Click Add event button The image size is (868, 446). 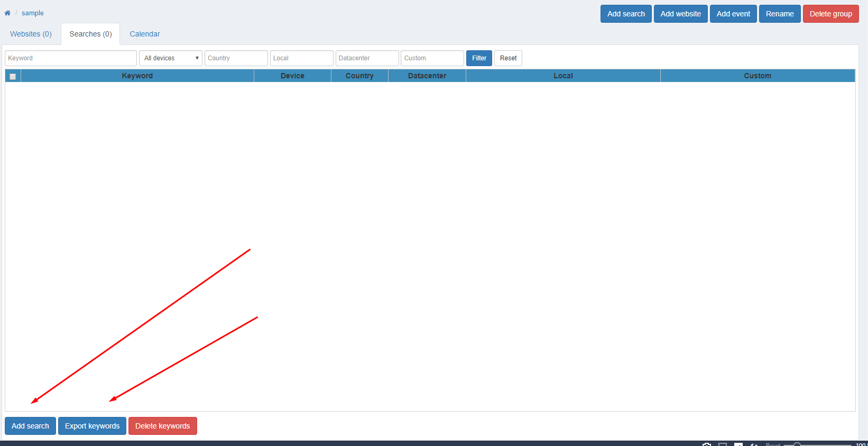click(x=733, y=14)
